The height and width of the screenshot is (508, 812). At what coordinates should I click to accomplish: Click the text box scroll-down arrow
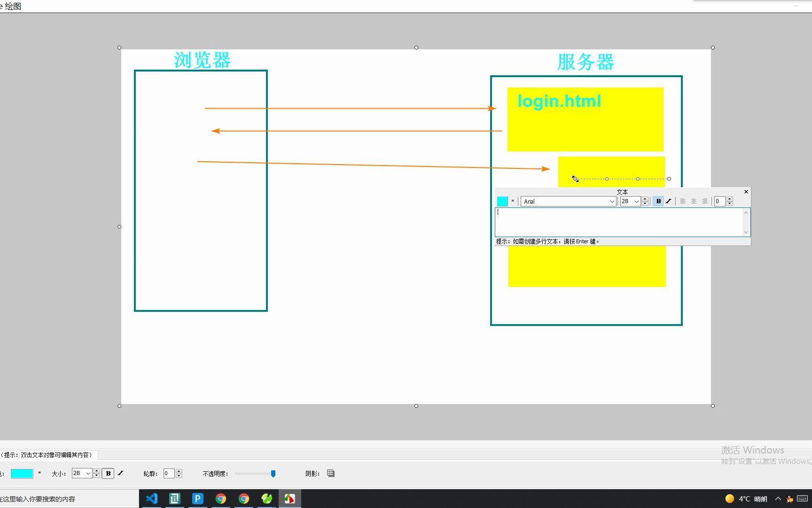click(x=746, y=232)
